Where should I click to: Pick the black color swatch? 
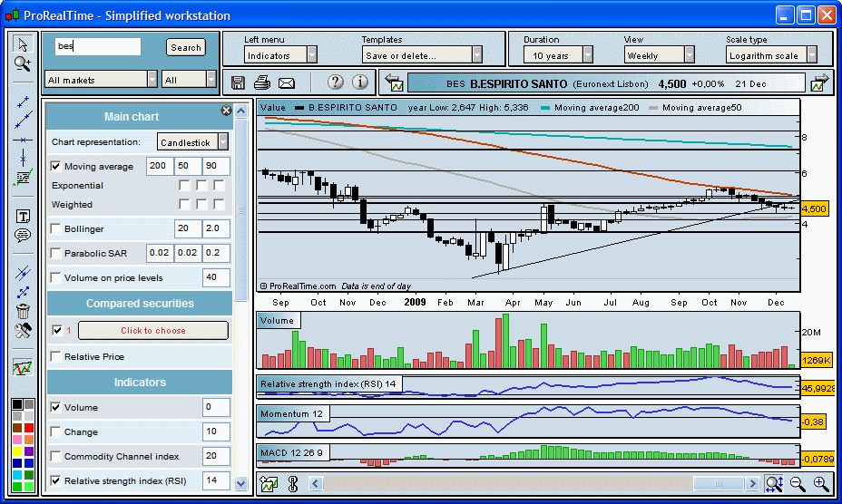point(17,404)
